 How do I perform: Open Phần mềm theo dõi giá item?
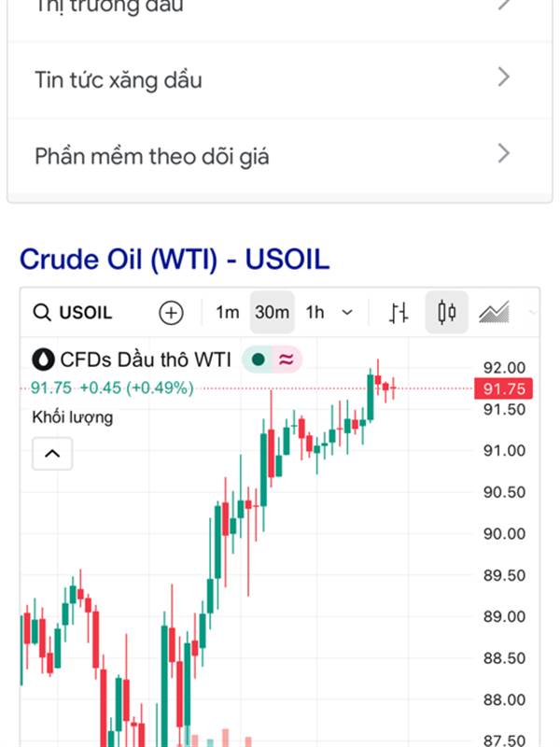tap(152, 156)
